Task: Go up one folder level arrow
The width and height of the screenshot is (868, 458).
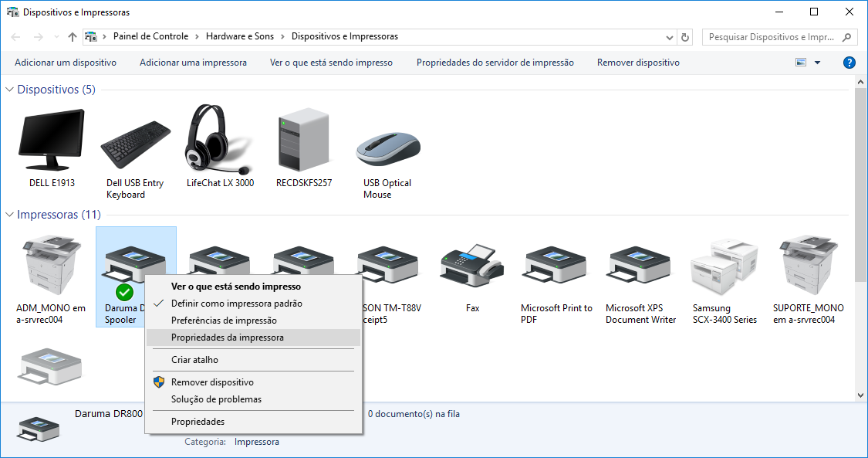Action: 73,37
